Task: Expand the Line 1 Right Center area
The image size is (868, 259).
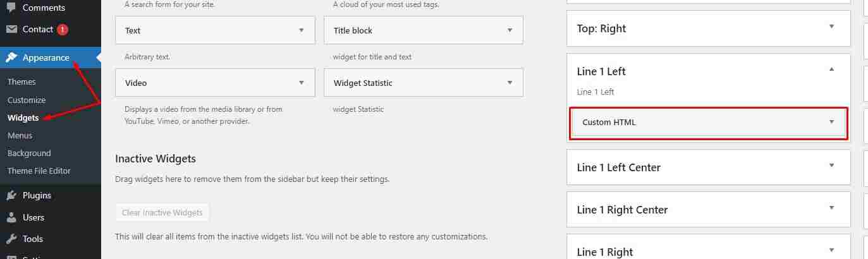Action: pyautogui.click(x=831, y=208)
